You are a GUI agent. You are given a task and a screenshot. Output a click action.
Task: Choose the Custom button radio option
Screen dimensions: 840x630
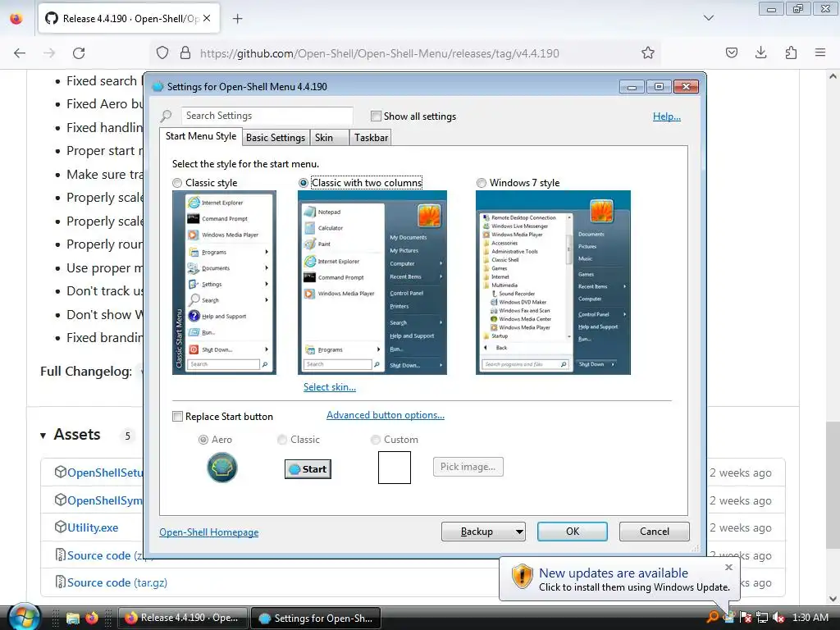coord(376,440)
